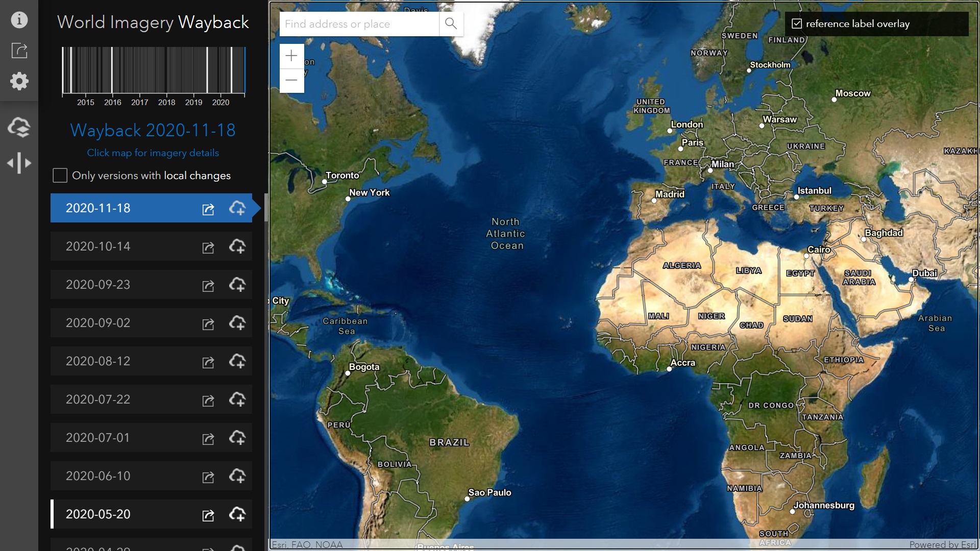Click the search magnifier icon

pyautogui.click(x=451, y=23)
